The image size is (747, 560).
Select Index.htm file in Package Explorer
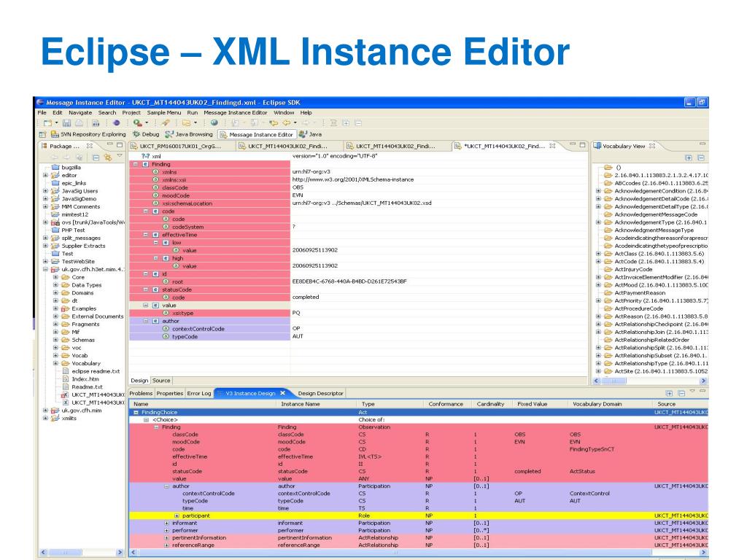(x=85, y=379)
